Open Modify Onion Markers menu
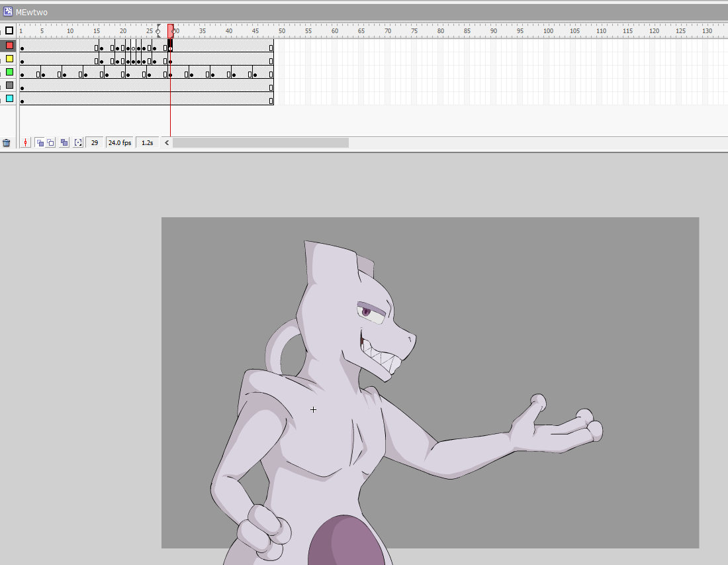 (x=78, y=142)
